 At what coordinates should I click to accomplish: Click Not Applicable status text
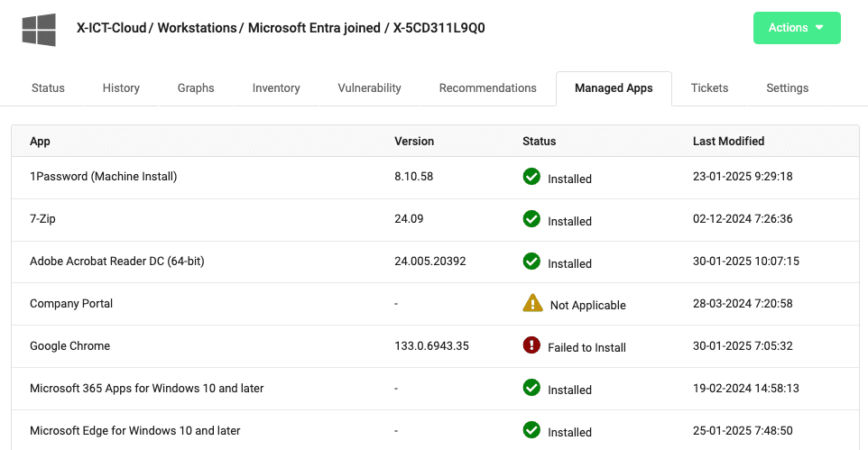pyautogui.click(x=588, y=306)
